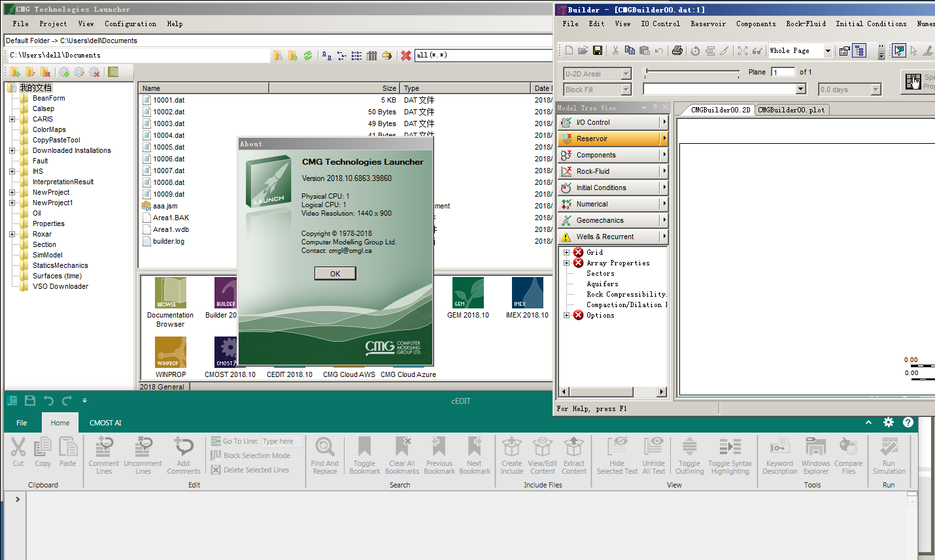Viewport: 935px width, 560px height.
Task: Click Toggle Syntax Highlighting in cEDIT ribbon
Action: coord(730,455)
